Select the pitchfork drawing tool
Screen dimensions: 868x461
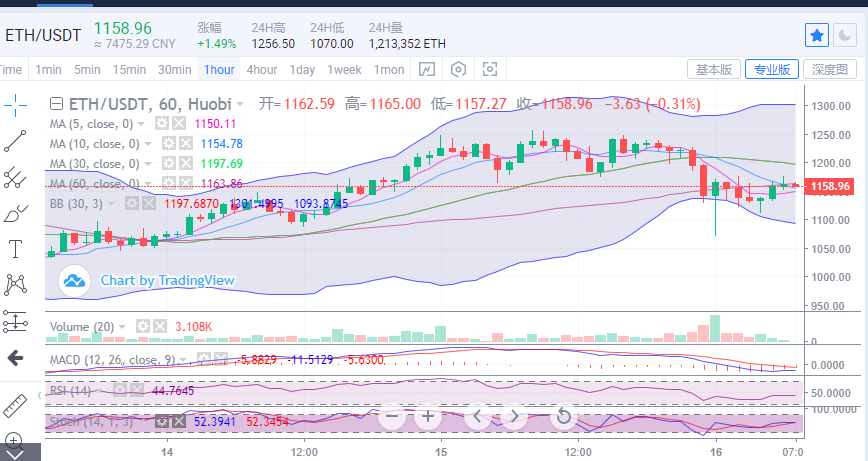pos(15,177)
